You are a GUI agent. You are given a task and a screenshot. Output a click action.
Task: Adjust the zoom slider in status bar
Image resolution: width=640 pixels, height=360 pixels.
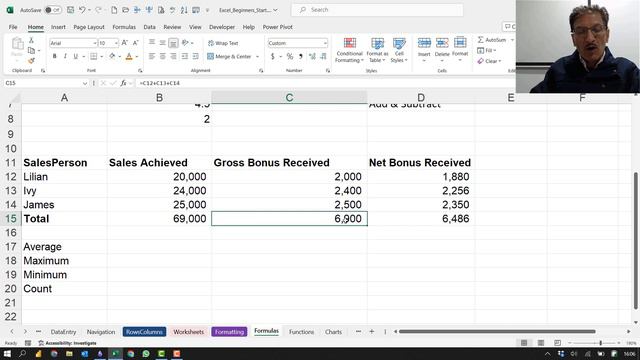pyautogui.click(x=600, y=343)
